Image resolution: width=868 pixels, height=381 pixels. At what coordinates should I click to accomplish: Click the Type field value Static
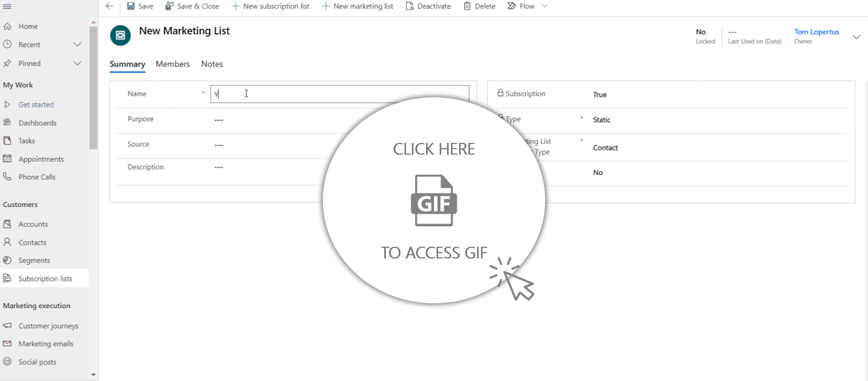click(602, 120)
